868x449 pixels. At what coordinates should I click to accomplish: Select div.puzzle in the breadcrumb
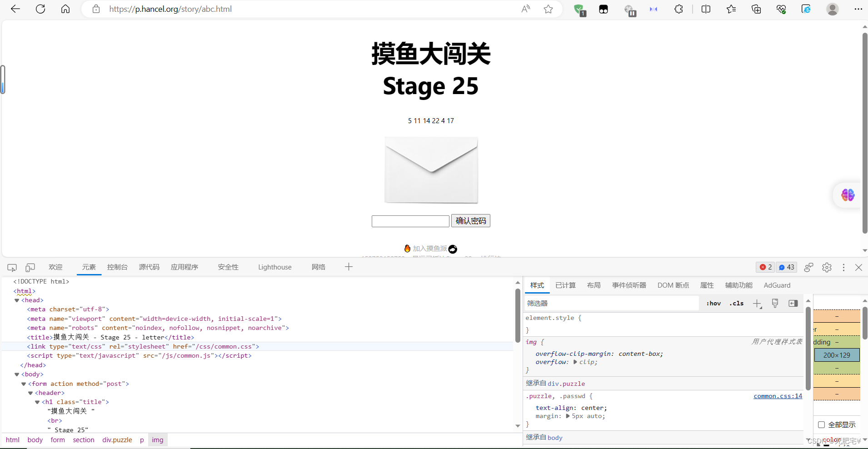click(117, 440)
